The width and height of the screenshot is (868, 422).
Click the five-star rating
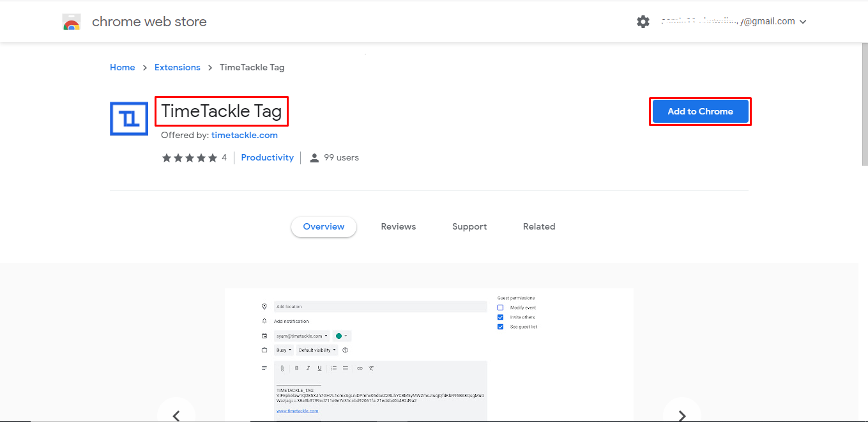(190, 158)
